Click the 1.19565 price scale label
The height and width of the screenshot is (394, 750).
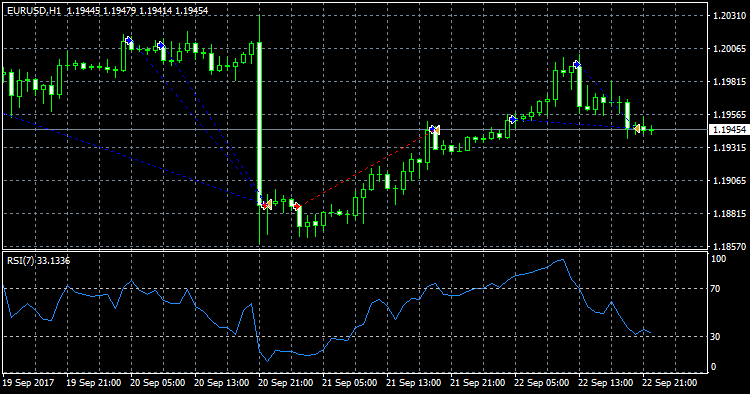(x=729, y=115)
